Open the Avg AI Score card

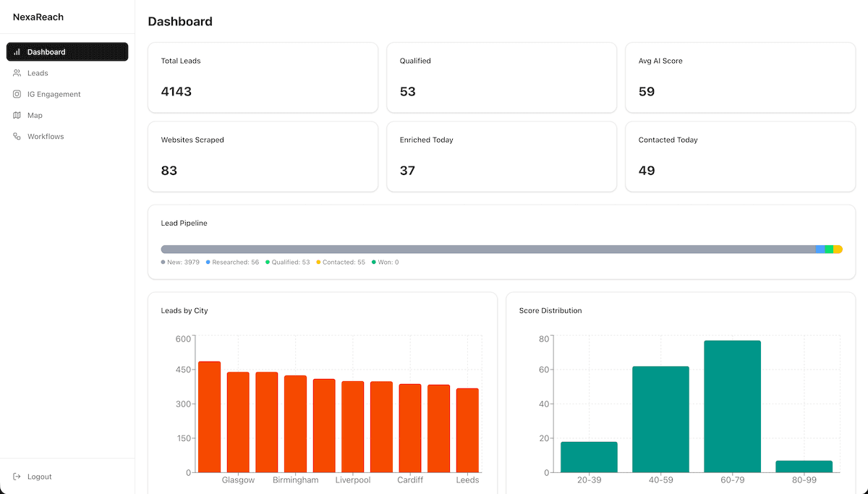[x=740, y=77]
